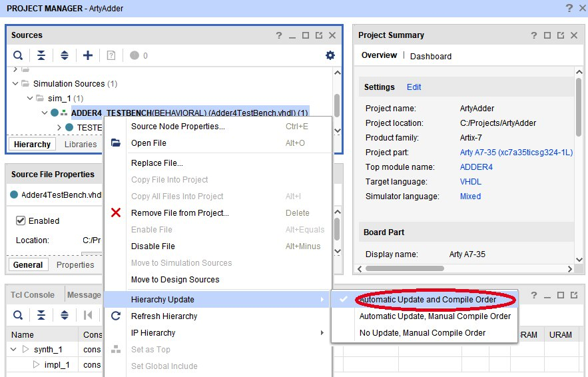Toggle the Enabled checkbox for source file
The width and height of the screenshot is (588, 377).
pyautogui.click(x=21, y=220)
